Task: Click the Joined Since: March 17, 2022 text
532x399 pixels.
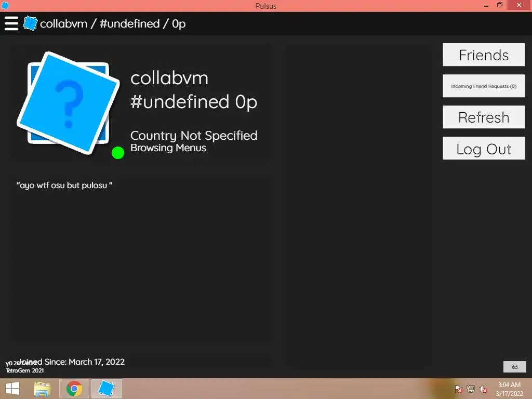Action: click(x=71, y=362)
